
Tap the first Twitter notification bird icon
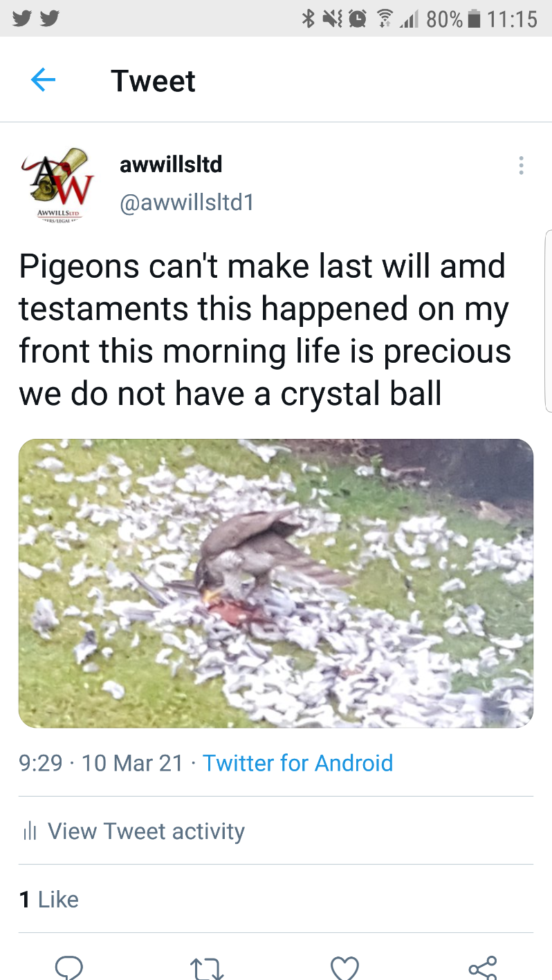click(22, 19)
